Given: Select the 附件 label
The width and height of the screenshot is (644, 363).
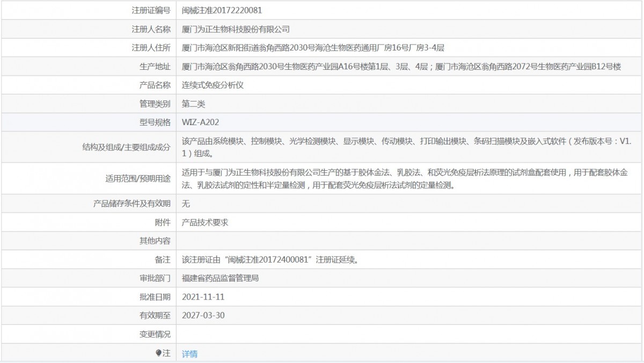Looking at the screenshot, I should (163, 222).
